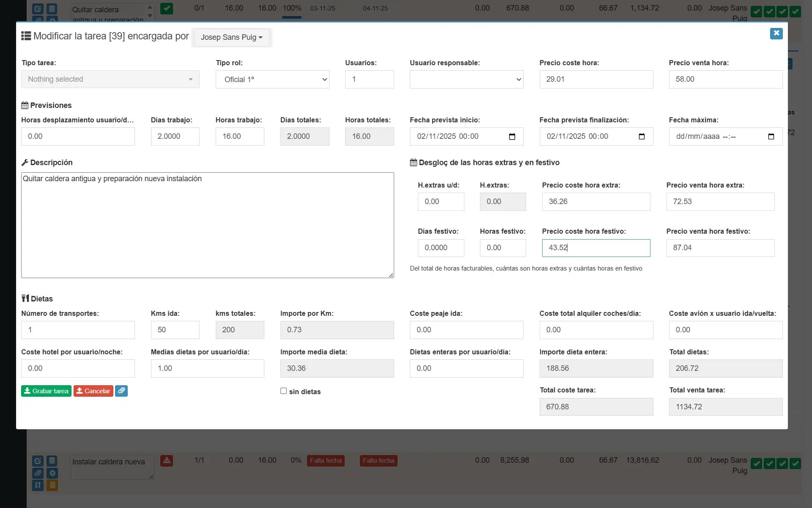Image resolution: width=812 pixels, height=508 pixels.
Task: Open Josep Sans Puig assignee menu
Action: 231,37
